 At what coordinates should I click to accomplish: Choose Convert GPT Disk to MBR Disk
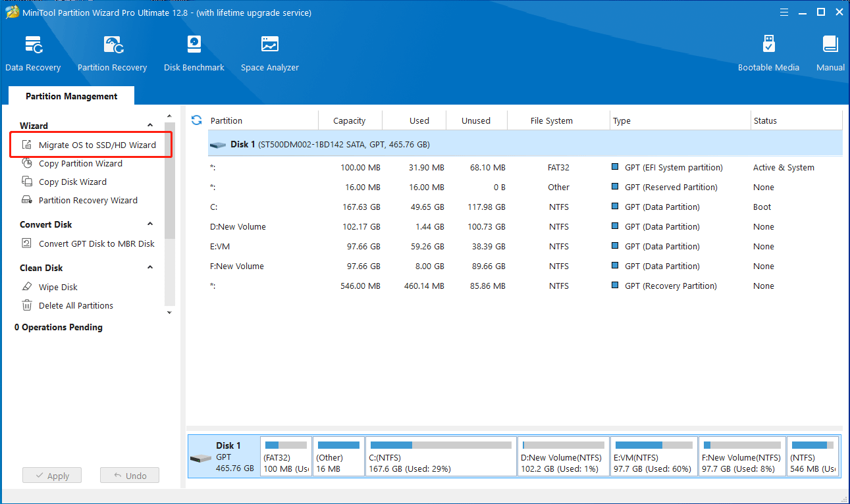point(97,243)
